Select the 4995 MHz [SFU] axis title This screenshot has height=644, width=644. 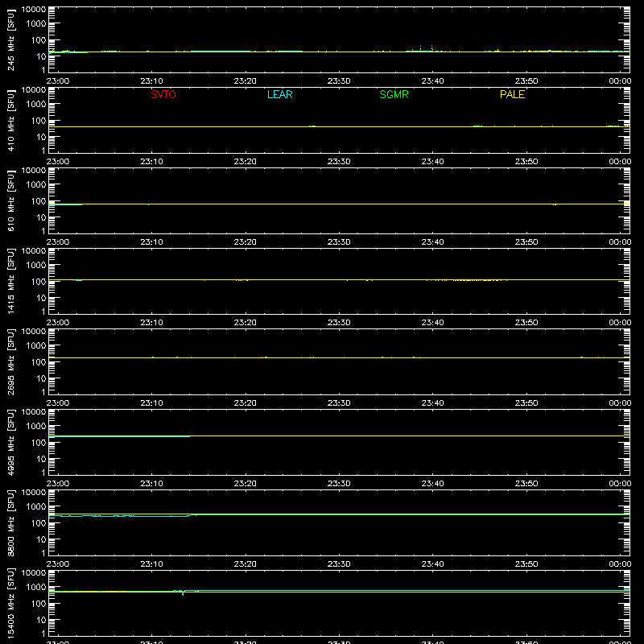point(10,442)
